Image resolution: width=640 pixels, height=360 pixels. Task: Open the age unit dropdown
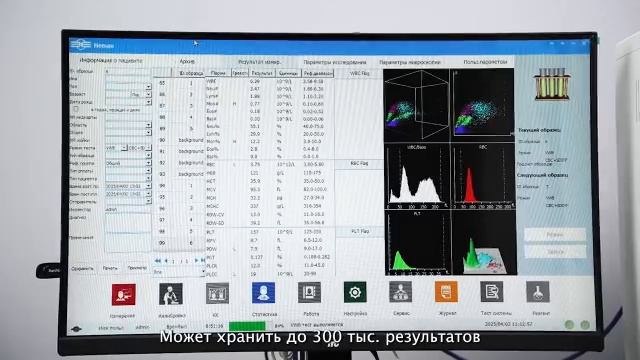149,94
